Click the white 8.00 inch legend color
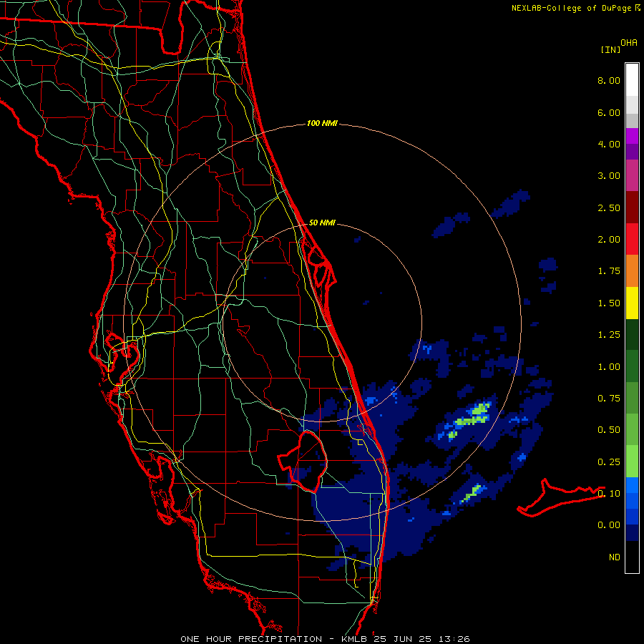 (632, 80)
